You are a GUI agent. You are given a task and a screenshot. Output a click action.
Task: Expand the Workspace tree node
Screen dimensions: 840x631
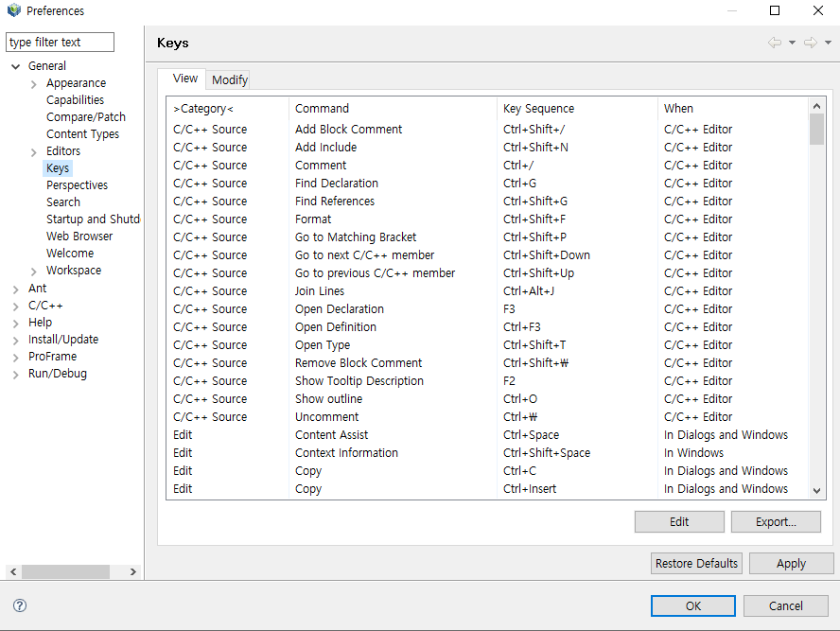(x=34, y=271)
